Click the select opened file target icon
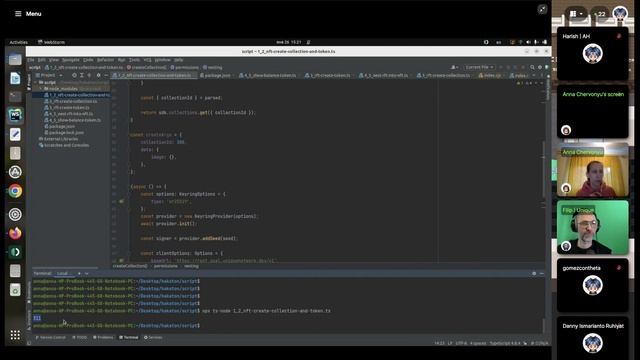 pos(74,76)
